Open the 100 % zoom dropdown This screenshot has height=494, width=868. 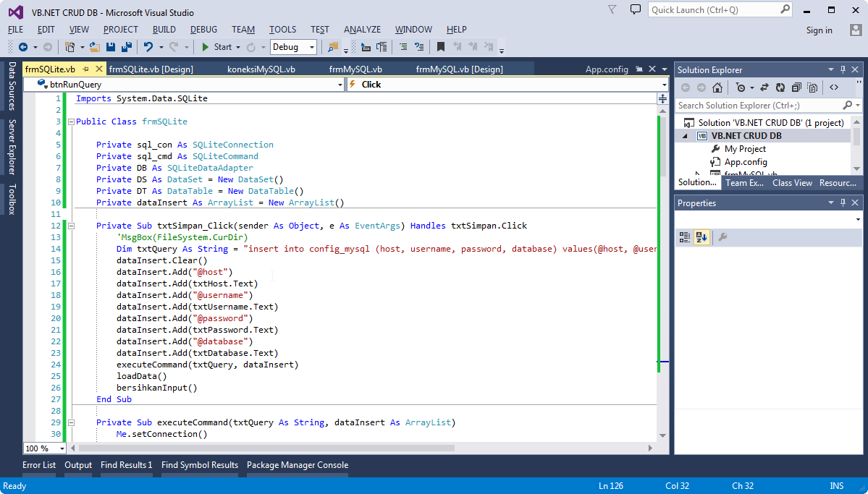point(62,448)
